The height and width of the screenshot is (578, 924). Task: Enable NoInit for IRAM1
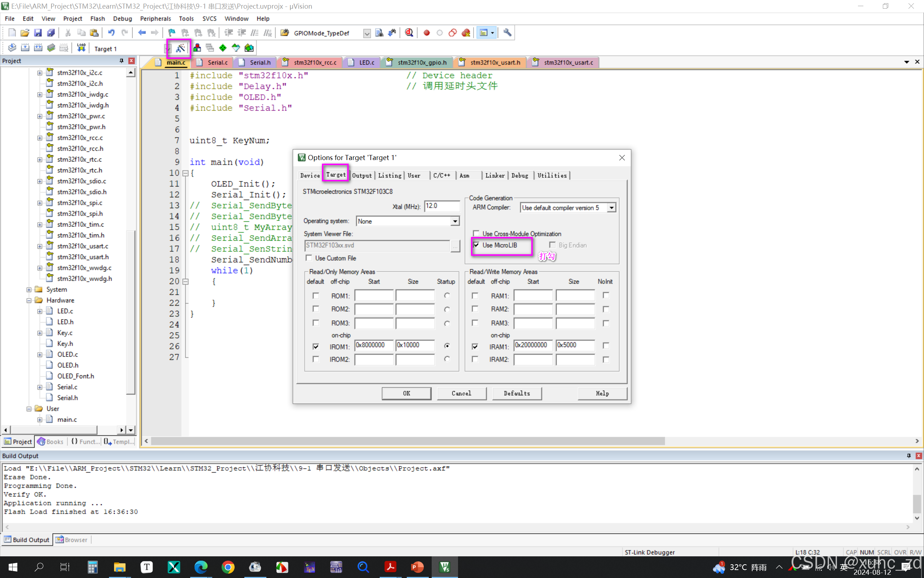point(606,346)
